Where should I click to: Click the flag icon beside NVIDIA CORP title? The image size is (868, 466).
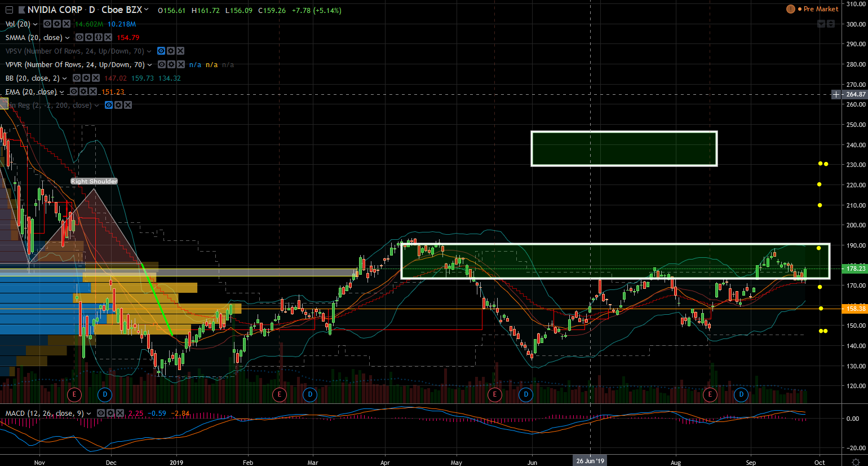point(21,10)
